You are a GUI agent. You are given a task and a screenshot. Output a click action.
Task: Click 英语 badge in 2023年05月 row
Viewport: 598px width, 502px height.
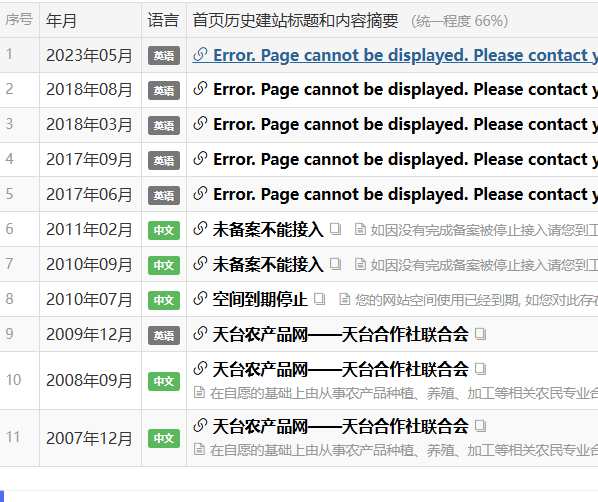coord(164,56)
